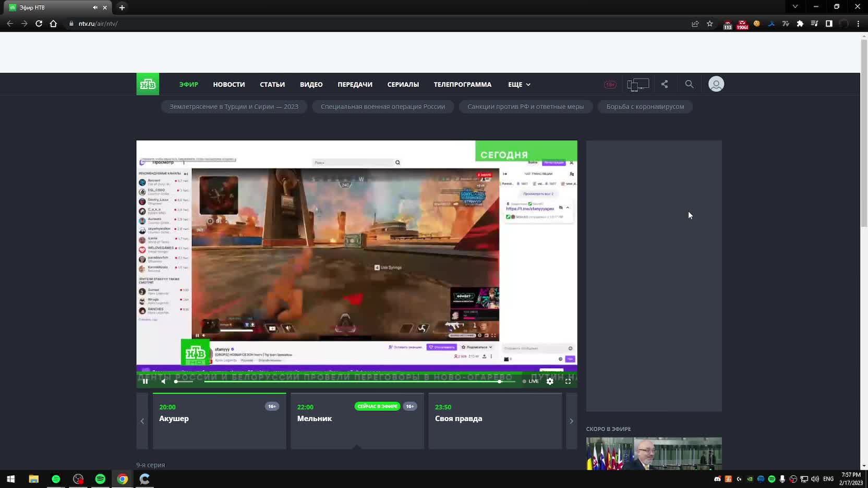Image resolution: width=868 pixels, height=488 pixels.
Task: Open File Explorer from the taskbar
Action: point(33,479)
